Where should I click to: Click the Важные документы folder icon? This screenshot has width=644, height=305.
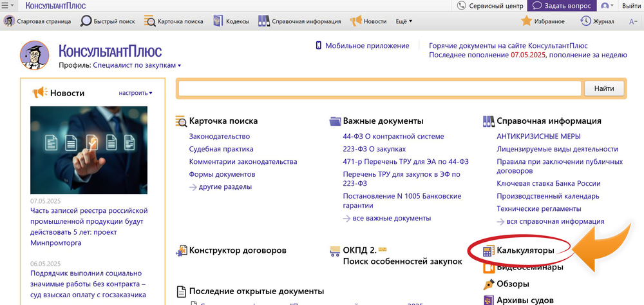pyautogui.click(x=335, y=121)
